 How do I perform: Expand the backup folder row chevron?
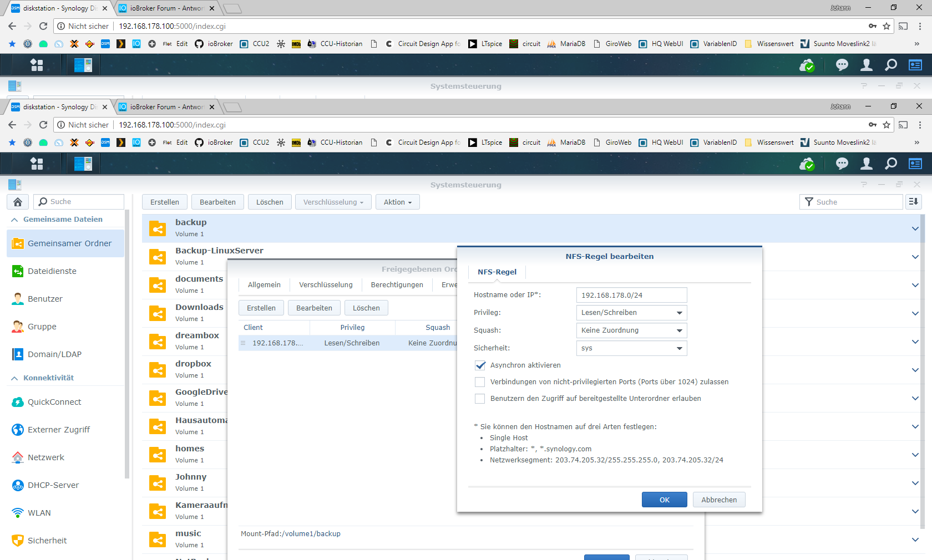point(915,228)
